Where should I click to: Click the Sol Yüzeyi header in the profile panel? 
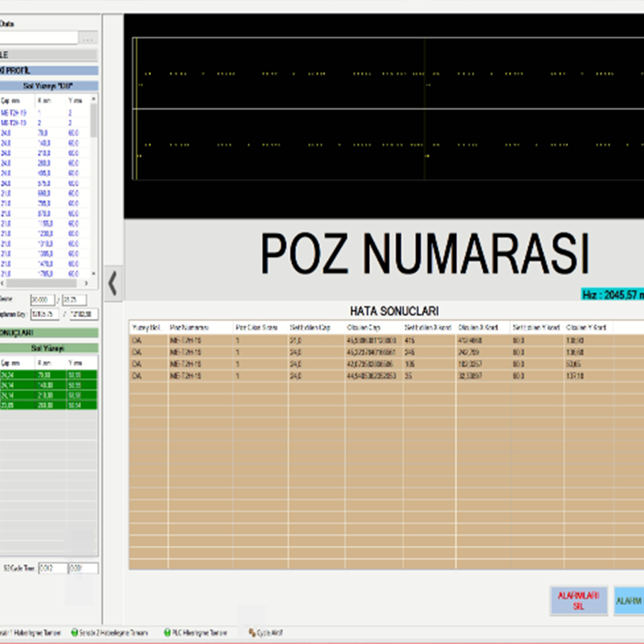click(48, 86)
